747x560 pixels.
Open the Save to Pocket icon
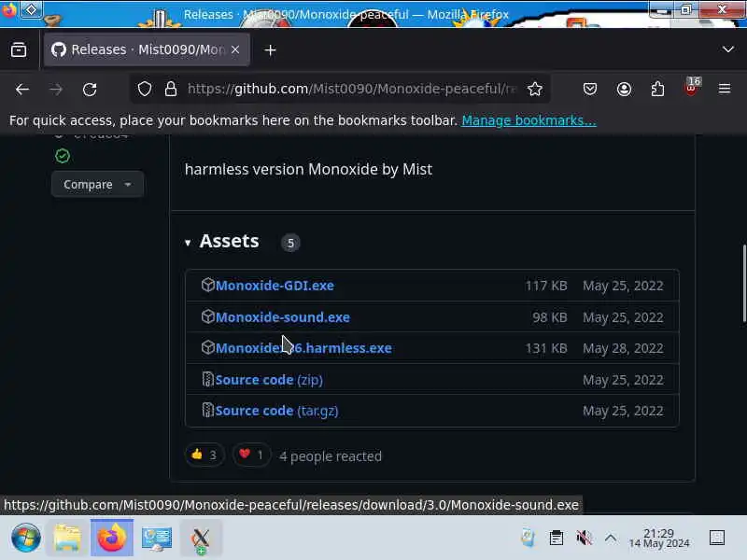[590, 89]
